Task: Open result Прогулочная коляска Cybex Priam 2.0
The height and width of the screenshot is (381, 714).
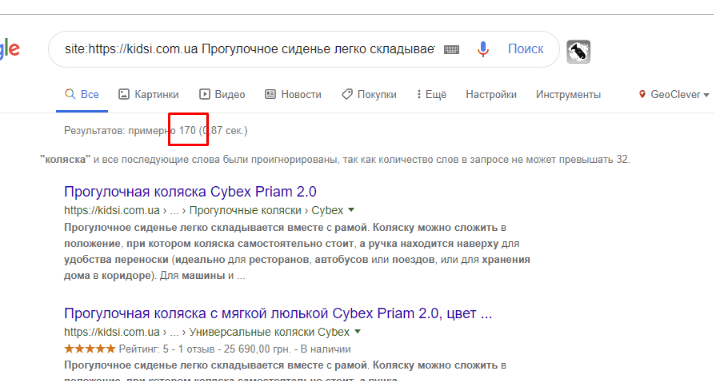Action: coord(190,192)
